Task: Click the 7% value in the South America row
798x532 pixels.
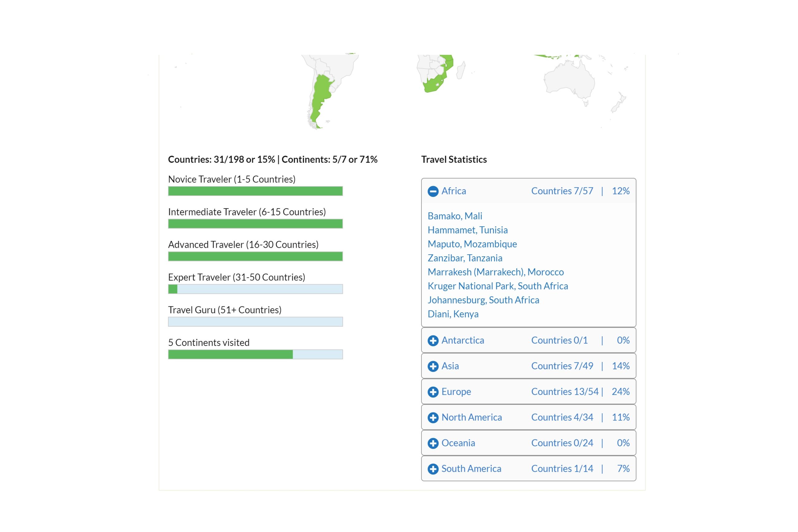Action: [x=623, y=468]
